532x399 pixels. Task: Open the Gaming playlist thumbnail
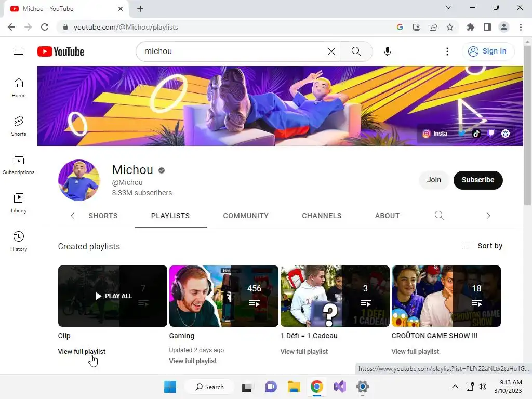(223, 296)
